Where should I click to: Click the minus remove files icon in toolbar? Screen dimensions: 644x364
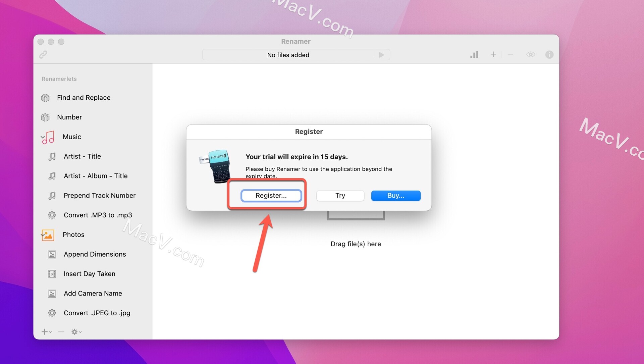(x=511, y=54)
